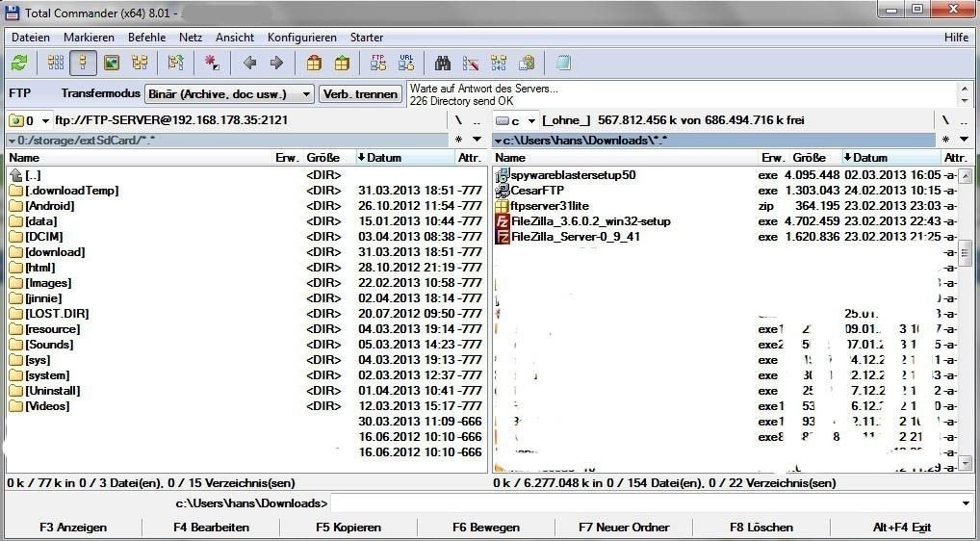Sort left panel by Datum column header
This screenshot has height=541, width=980.
[x=406, y=158]
